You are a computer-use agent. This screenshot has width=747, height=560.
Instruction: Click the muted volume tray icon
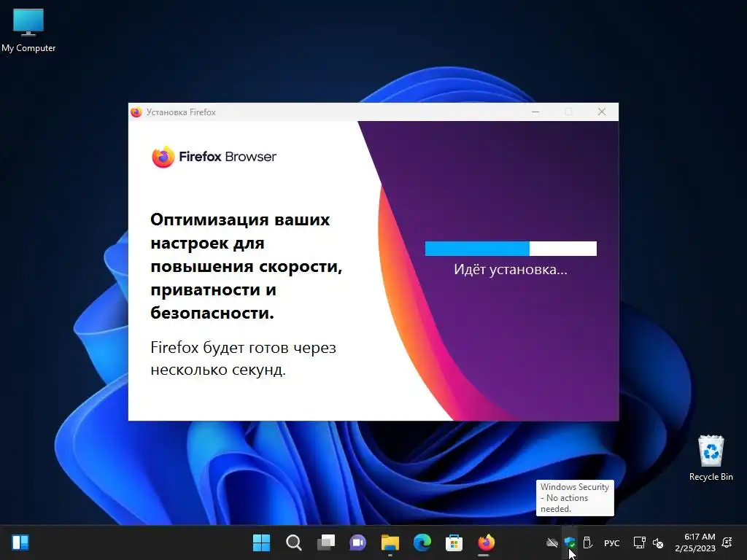click(658, 542)
